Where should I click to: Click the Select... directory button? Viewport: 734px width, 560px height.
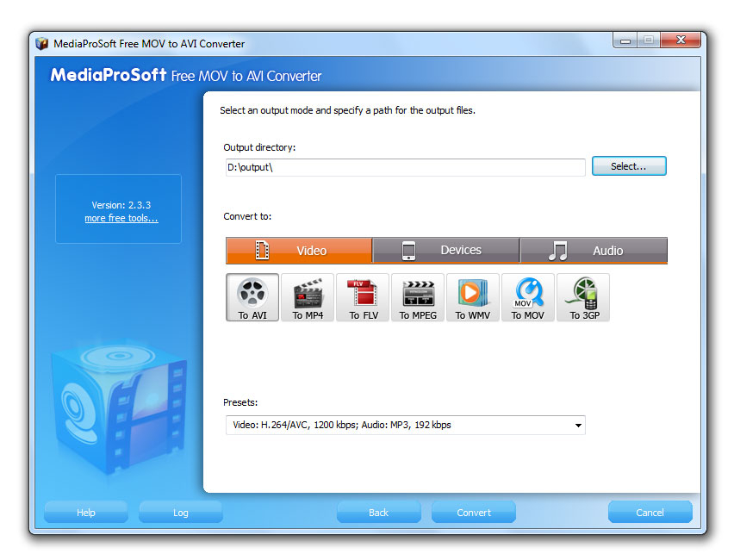click(629, 166)
